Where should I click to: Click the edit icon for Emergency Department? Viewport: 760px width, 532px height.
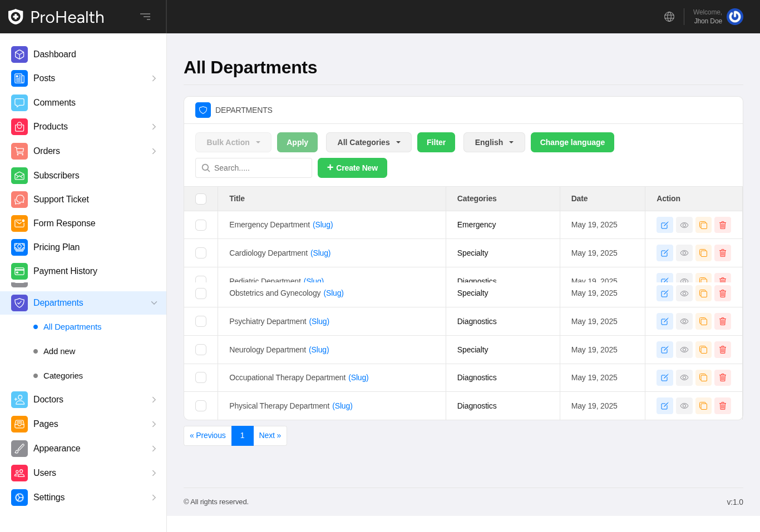664,225
